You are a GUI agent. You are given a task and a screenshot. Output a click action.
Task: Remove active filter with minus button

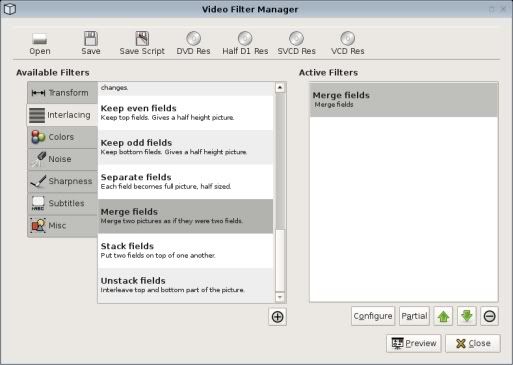click(489, 316)
